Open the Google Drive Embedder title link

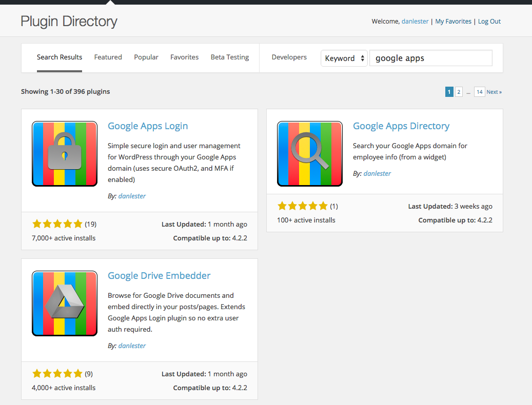click(x=159, y=276)
